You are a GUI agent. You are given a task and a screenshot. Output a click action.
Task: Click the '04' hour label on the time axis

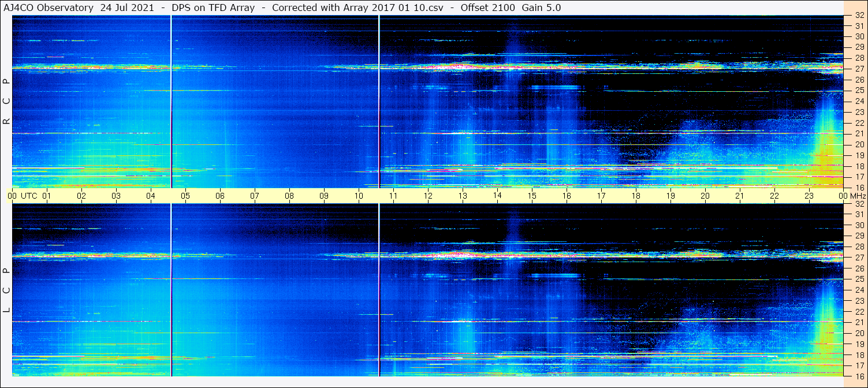point(151,196)
